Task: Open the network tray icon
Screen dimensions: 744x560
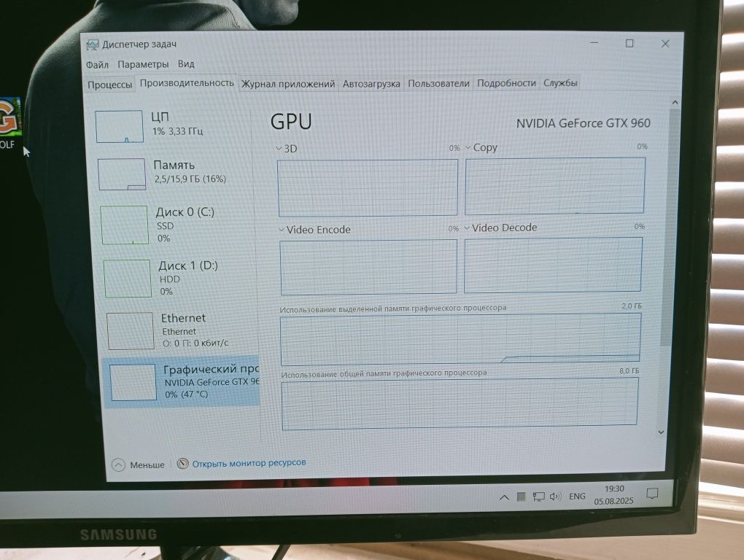Action: (x=538, y=497)
